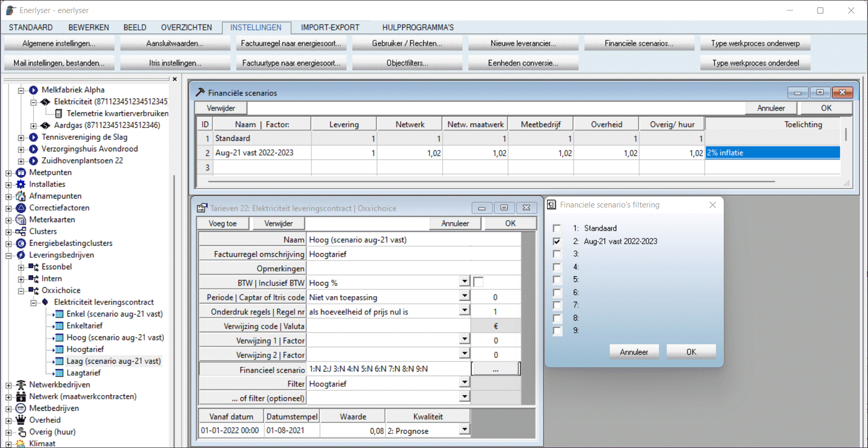The width and height of the screenshot is (868, 448).
Task: Open the BTW dropdown showing Hoog %
Action: click(x=465, y=282)
